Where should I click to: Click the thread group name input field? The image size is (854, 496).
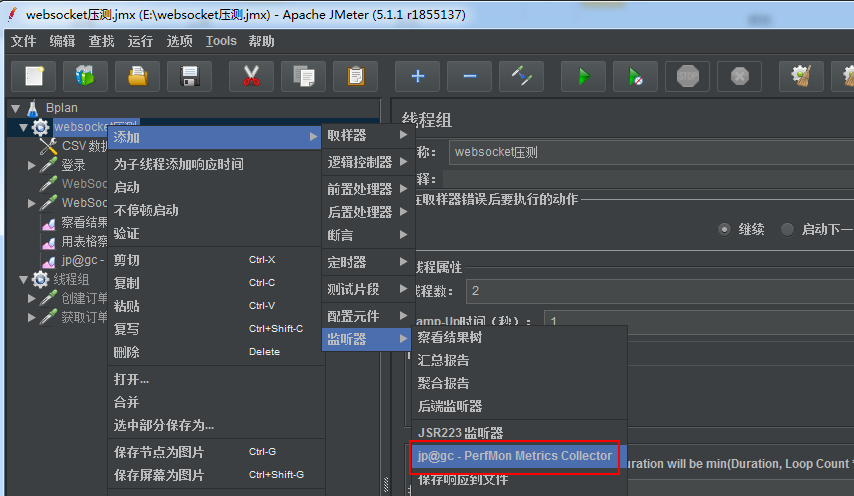click(651, 152)
